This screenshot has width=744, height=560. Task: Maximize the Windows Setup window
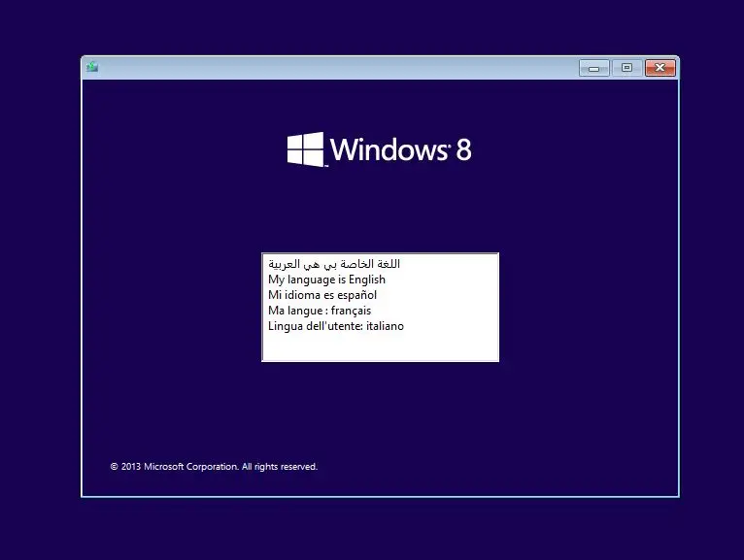tap(626, 68)
